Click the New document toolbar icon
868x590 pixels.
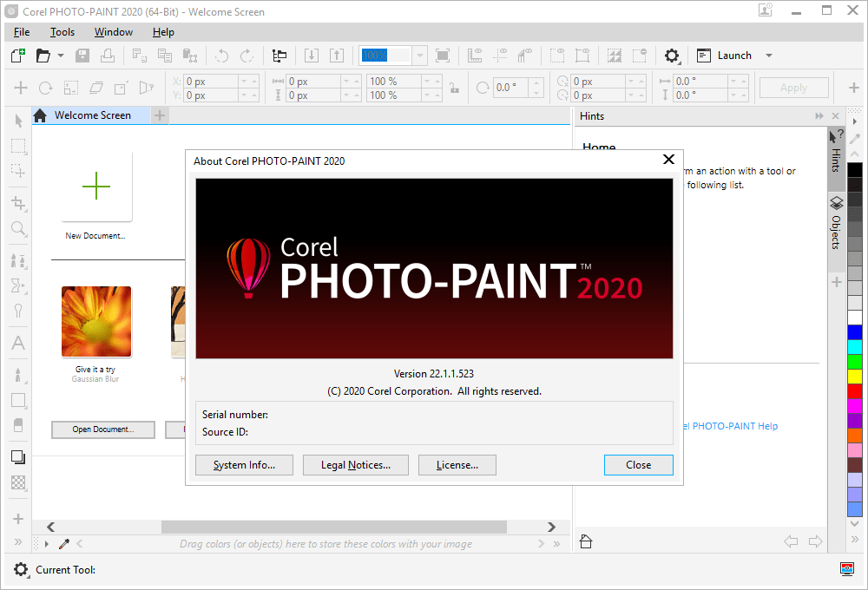coord(18,56)
